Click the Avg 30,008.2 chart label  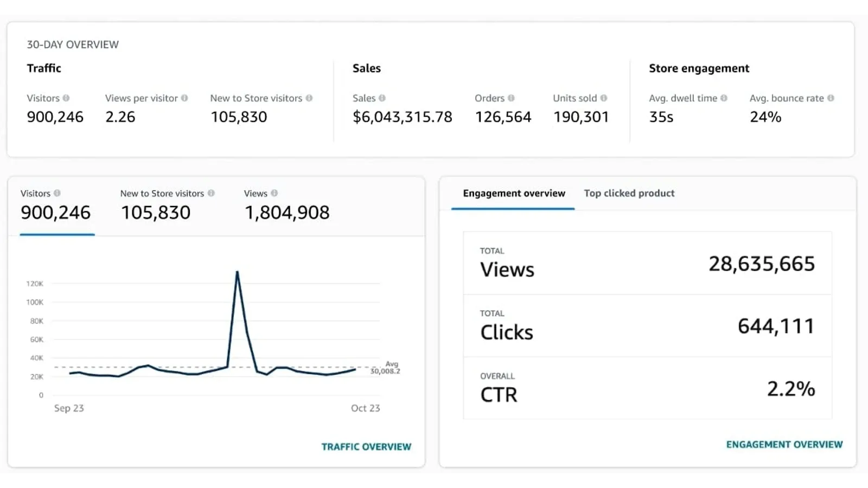coord(386,368)
